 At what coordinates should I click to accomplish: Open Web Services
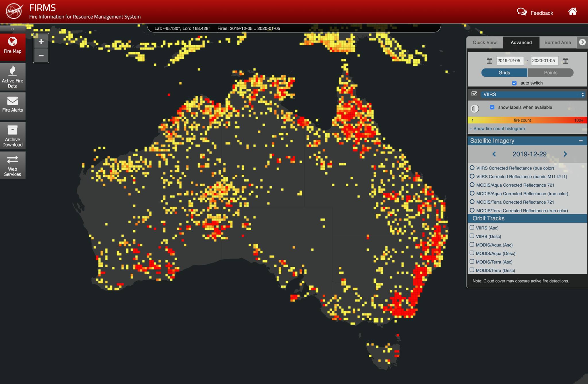(13, 165)
